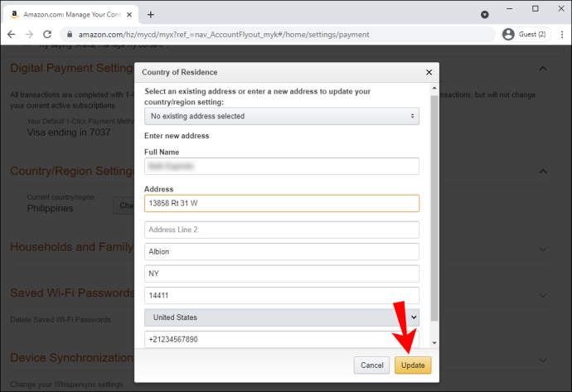572x392 pixels.
Task: Reload the Amazon page
Action: pyautogui.click(x=47, y=34)
